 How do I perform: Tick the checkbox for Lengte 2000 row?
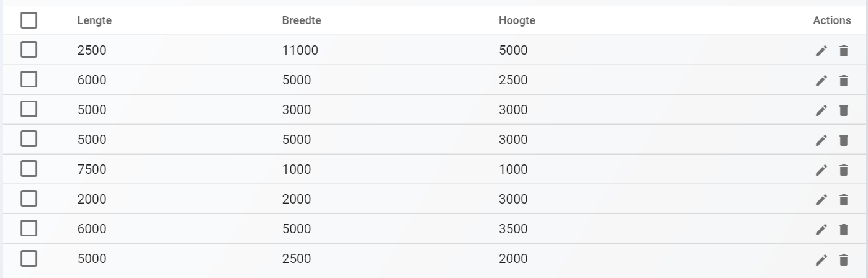tap(29, 199)
